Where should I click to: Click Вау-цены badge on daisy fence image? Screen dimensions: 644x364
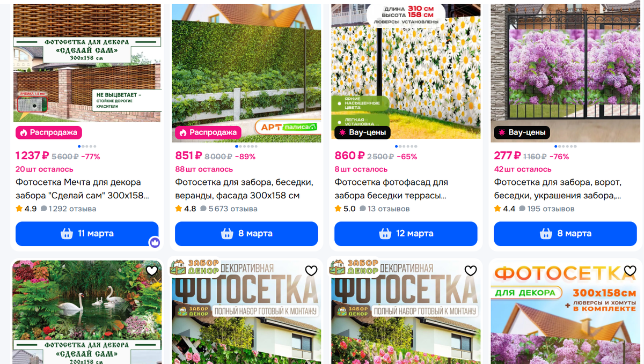pyautogui.click(x=362, y=132)
